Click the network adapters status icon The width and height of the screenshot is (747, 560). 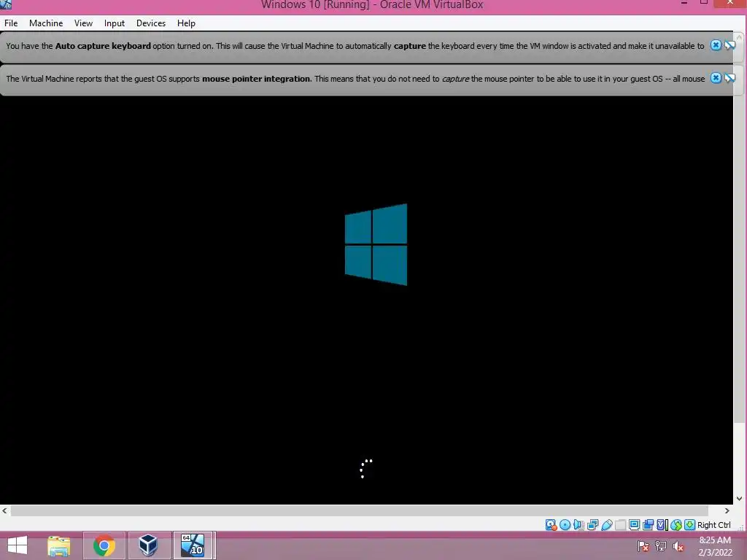tap(592, 525)
